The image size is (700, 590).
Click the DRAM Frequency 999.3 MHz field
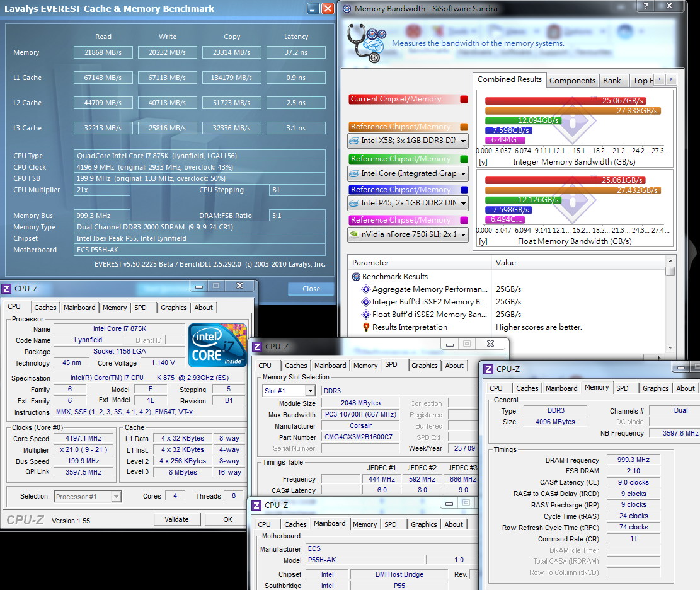[x=633, y=460]
